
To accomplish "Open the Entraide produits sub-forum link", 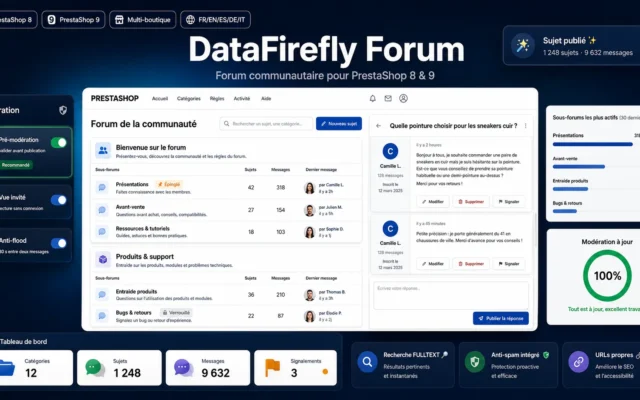I will [x=136, y=291].
